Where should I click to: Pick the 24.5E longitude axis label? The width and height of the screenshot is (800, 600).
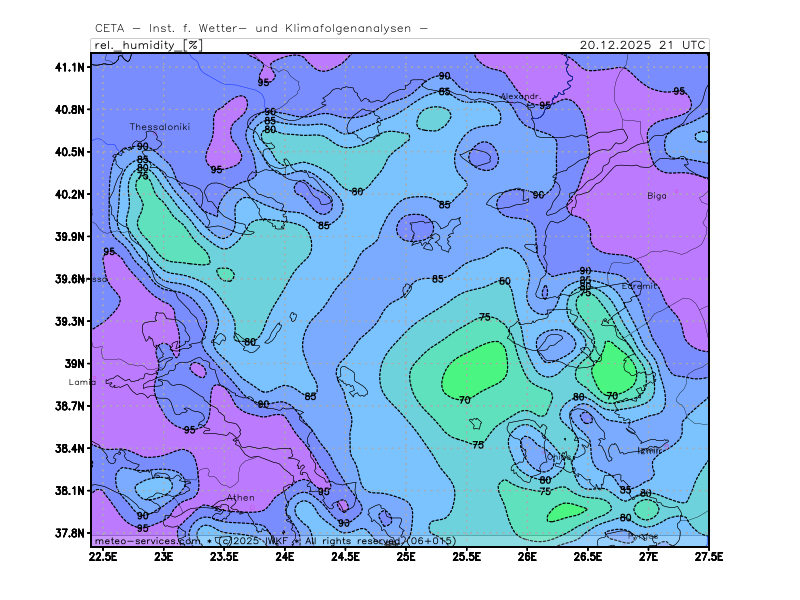[x=345, y=555]
